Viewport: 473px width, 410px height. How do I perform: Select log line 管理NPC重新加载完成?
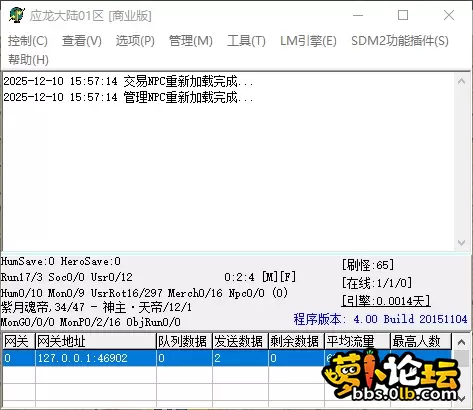(128, 97)
